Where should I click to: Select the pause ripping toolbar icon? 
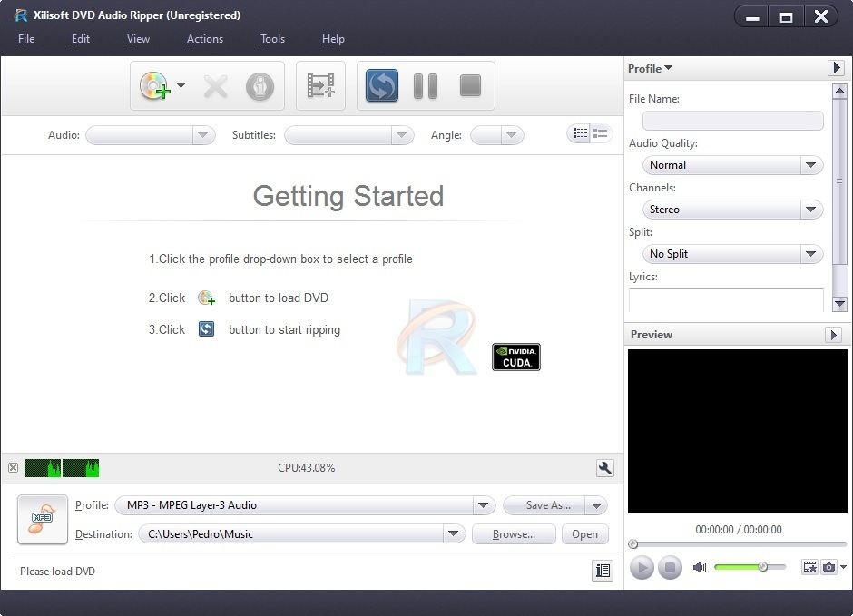tap(425, 86)
